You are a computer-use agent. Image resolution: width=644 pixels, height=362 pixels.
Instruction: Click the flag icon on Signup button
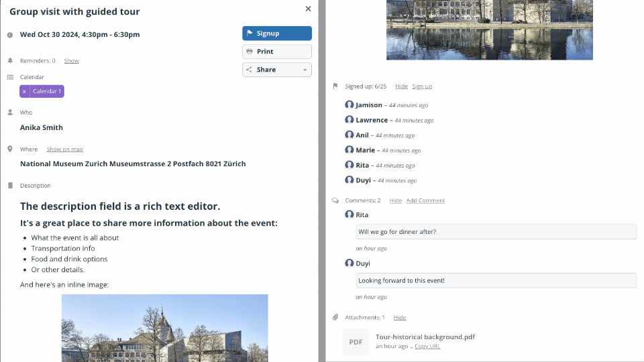point(250,34)
